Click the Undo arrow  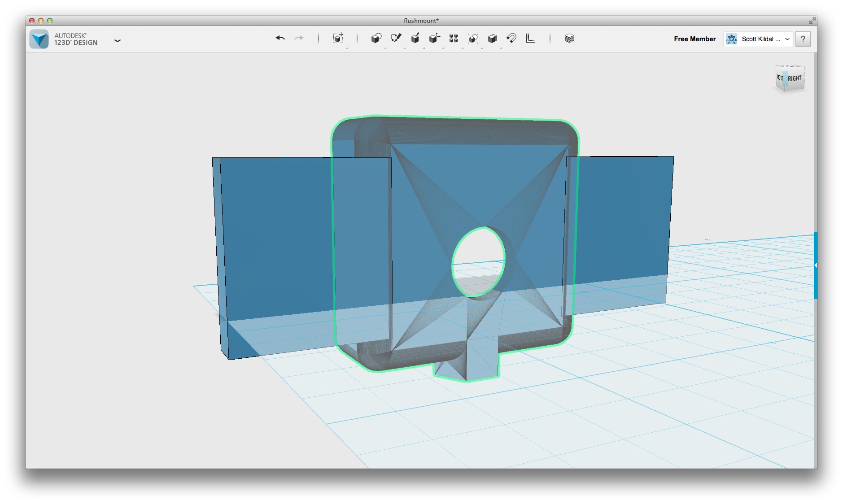[280, 38]
